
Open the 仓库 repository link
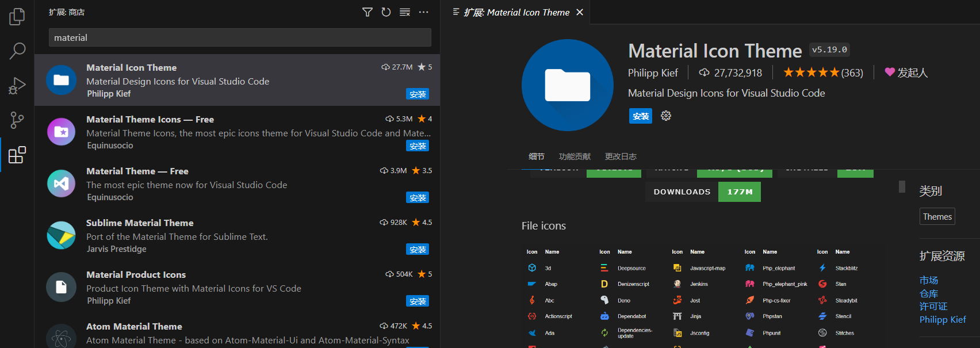click(929, 293)
